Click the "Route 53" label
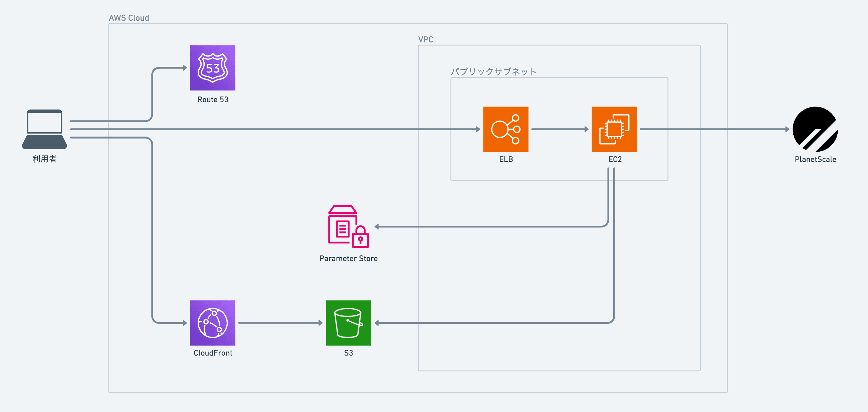This screenshot has height=412, width=868. (x=213, y=100)
